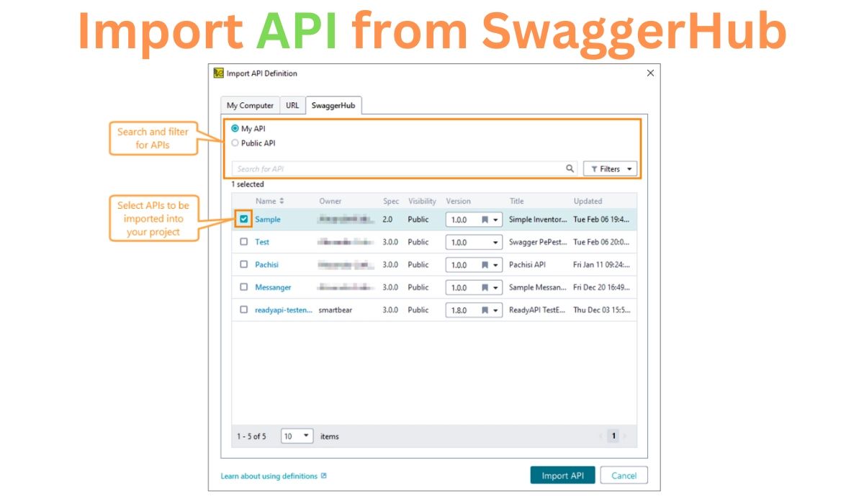Screen dimensions: 864x504
Task: Click Fri Jan 11 updated cell
Action: pyautogui.click(x=602, y=264)
